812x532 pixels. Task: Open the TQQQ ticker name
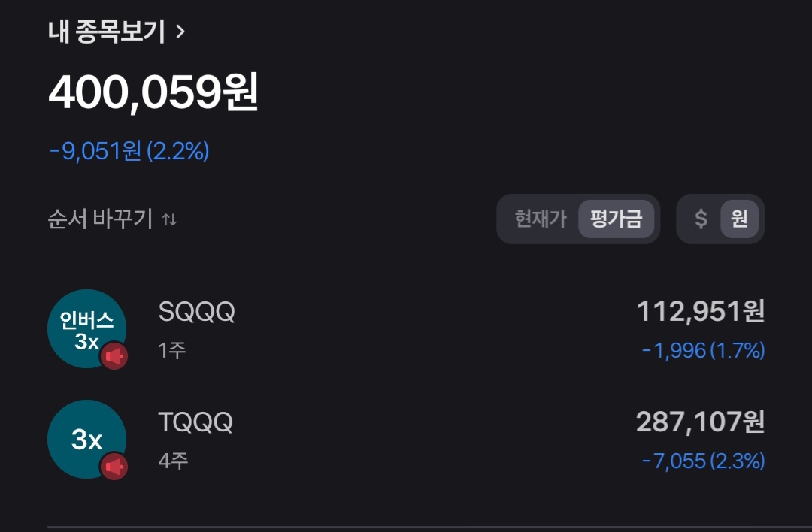195,423
